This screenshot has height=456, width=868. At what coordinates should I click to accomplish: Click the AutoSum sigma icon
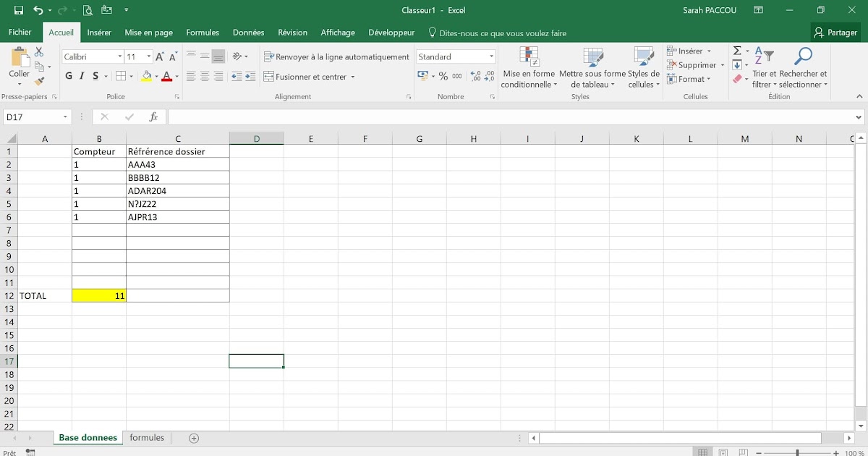click(x=737, y=51)
